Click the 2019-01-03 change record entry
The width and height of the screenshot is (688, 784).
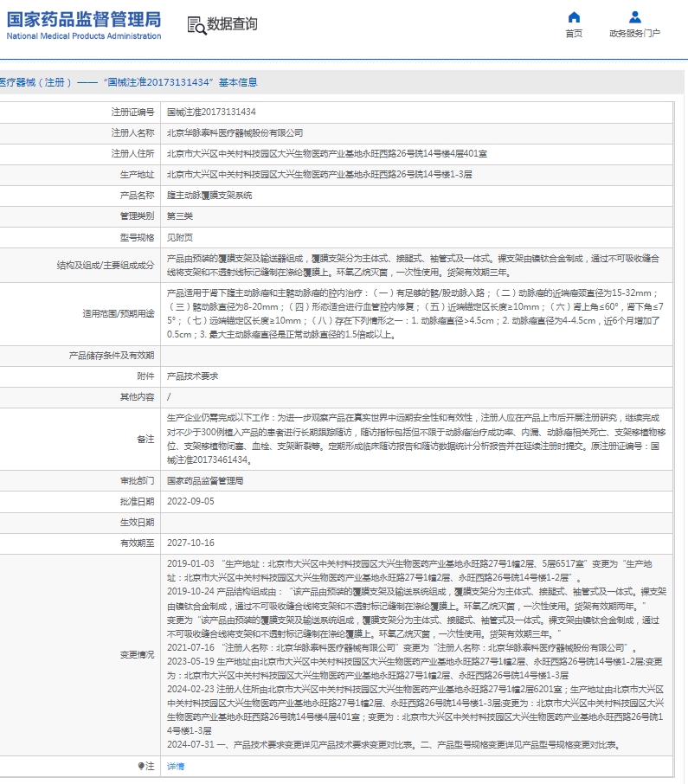pos(409,570)
